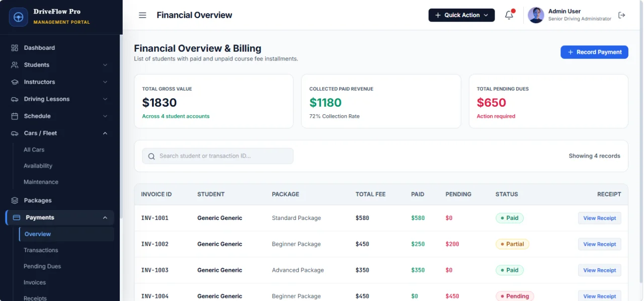Open Transactions under Payments
Image resolution: width=644 pixels, height=301 pixels.
(x=41, y=250)
